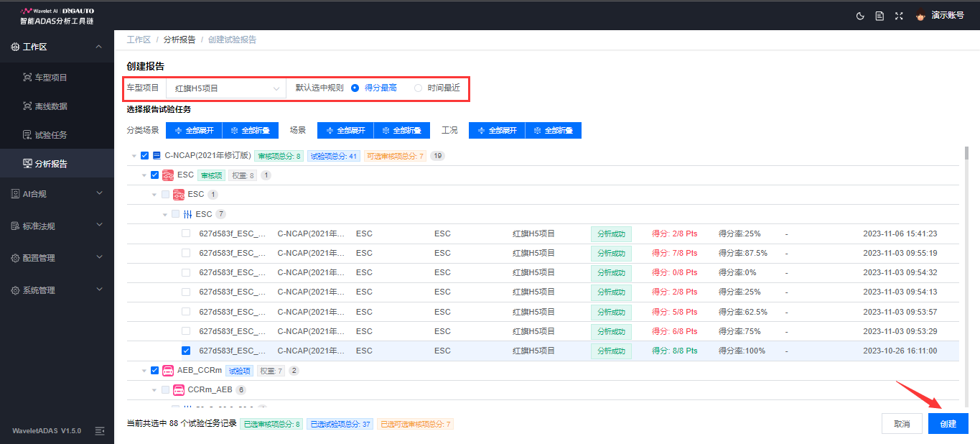Collapse the ESC condition node with count 7

[165, 214]
